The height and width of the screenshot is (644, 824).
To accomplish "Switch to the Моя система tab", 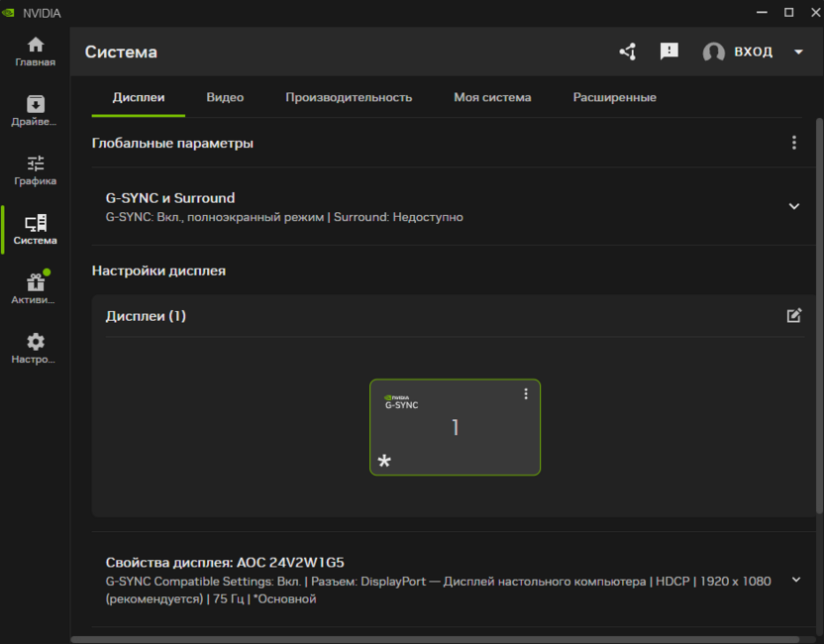I will tap(492, 97).
